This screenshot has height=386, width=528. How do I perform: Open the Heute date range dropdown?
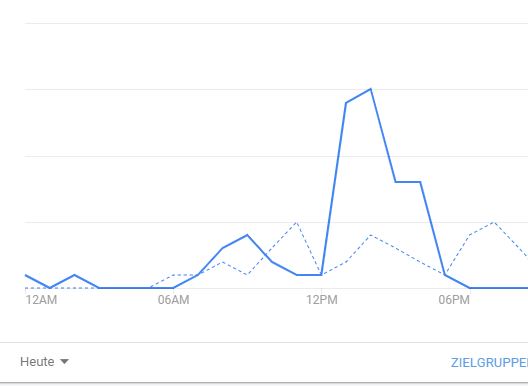click(x=44, y=362)
